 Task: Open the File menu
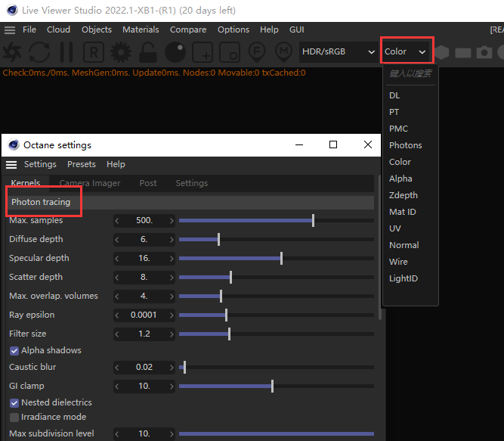29,30
